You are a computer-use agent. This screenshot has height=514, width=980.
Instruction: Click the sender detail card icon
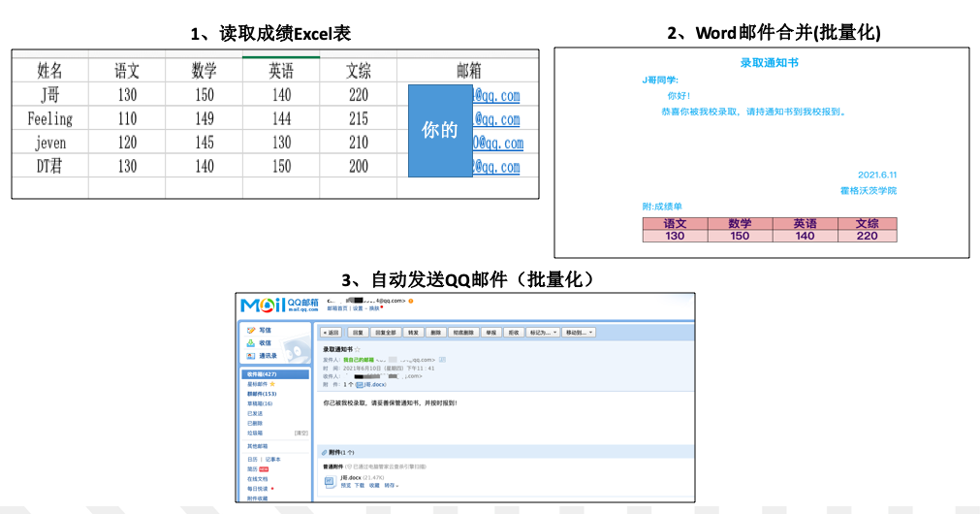coord(442,360)
